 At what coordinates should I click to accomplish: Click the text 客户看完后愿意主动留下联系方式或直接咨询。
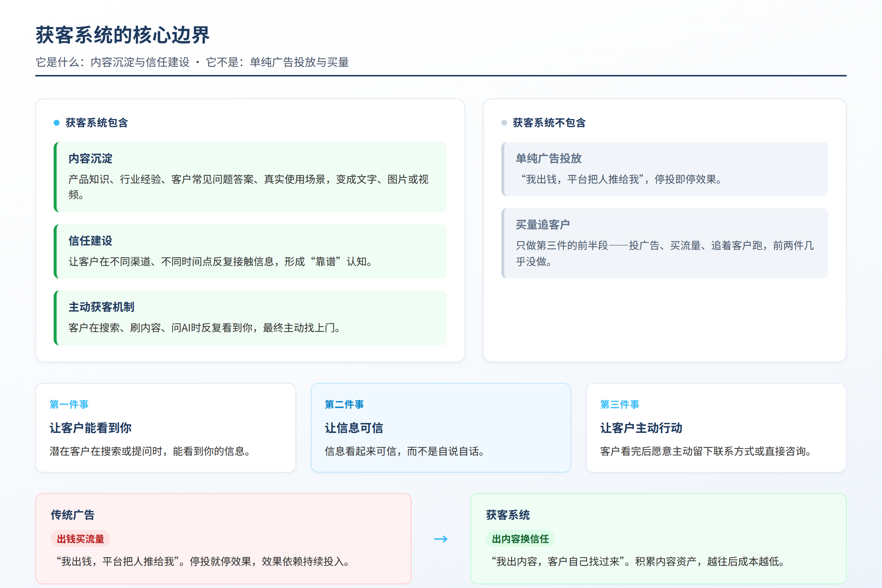tap(705, 451)
